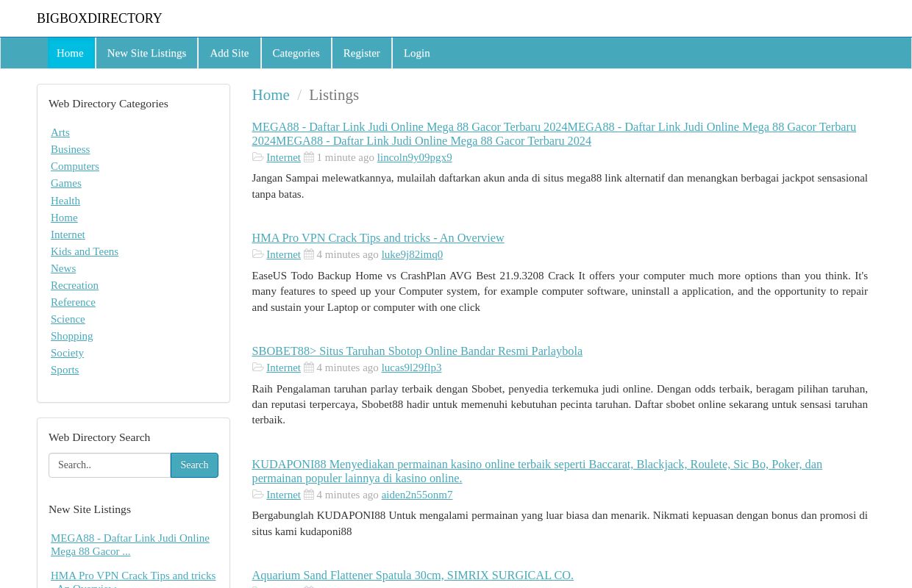912x588 pixels.
Task: Click the calendar icon in the aiden2n55onm7 row
Action: coord(309,495)
